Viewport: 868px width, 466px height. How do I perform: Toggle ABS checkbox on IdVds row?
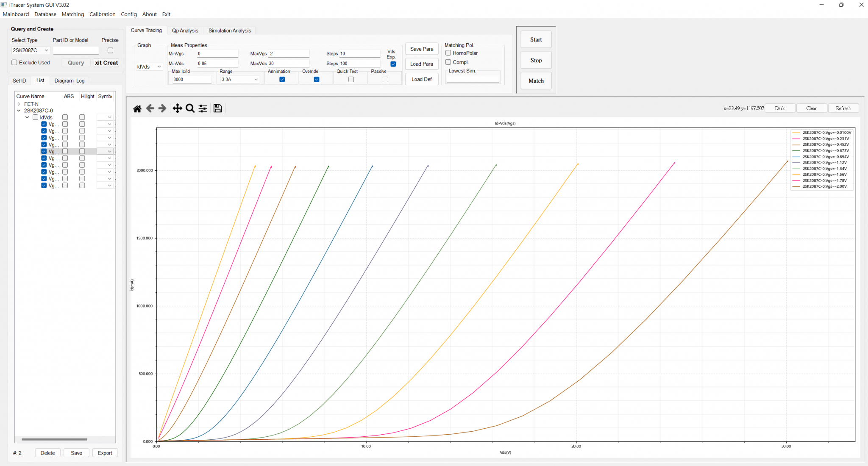pos(65,117)
